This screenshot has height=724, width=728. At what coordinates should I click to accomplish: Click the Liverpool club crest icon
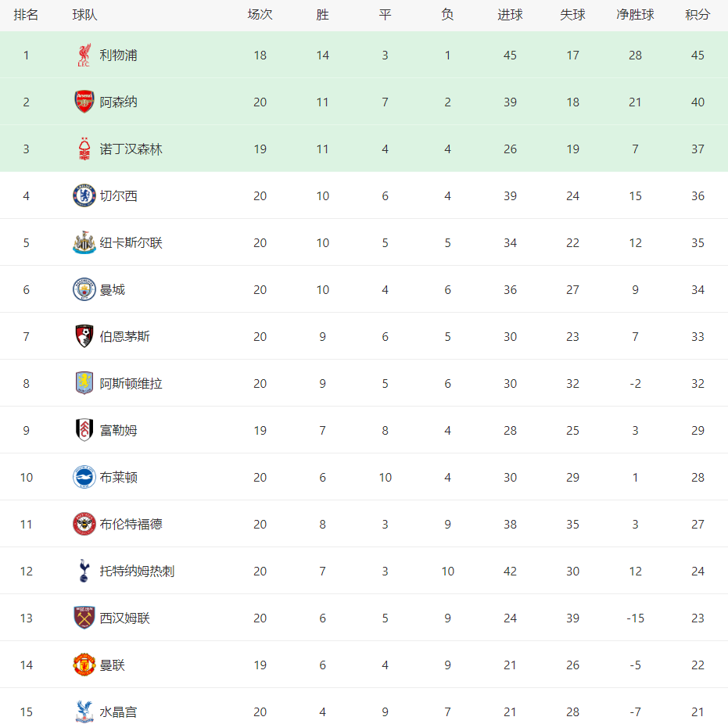84,55
